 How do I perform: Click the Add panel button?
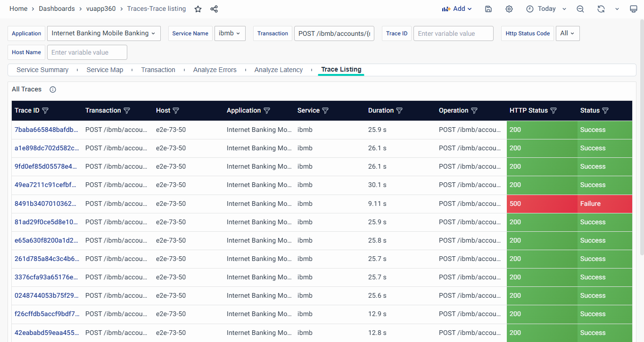[456, 9]
